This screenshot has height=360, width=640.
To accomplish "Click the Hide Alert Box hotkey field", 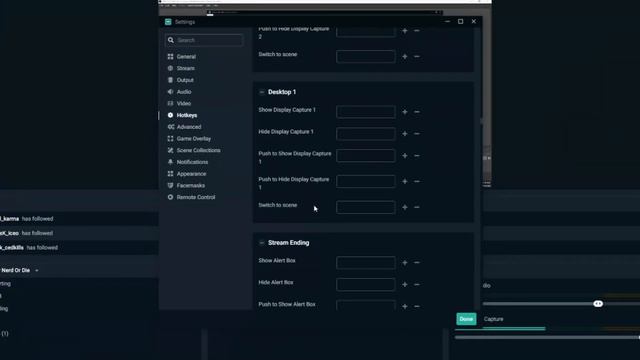I will point(366,284).
